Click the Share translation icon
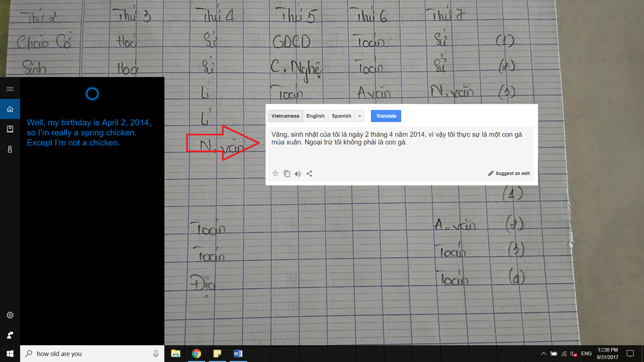 tap(309, 173)
